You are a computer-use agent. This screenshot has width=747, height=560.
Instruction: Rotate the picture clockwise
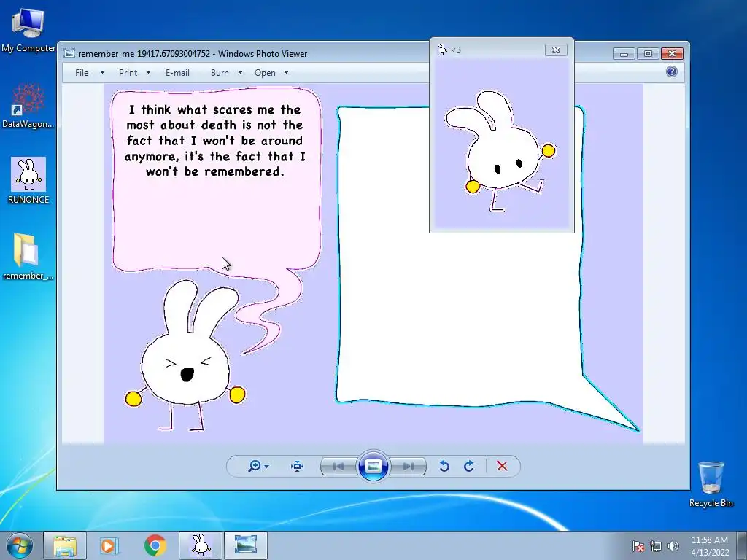[x=469, y=466]
